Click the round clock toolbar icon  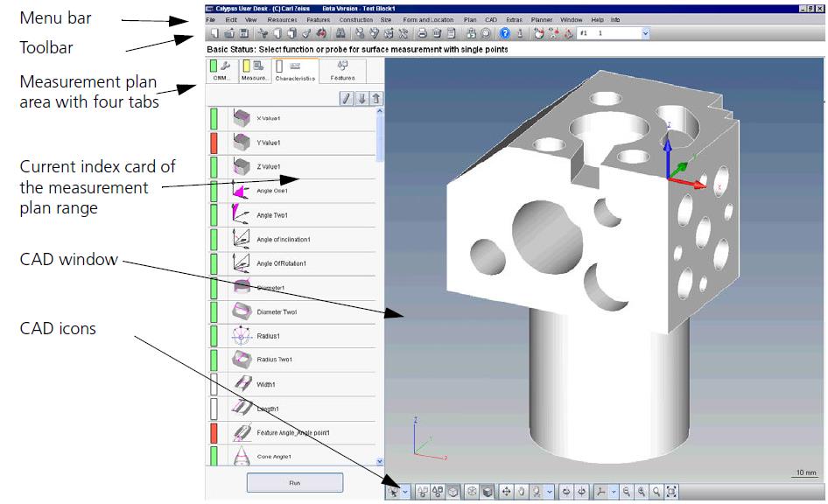click(485, 33)
